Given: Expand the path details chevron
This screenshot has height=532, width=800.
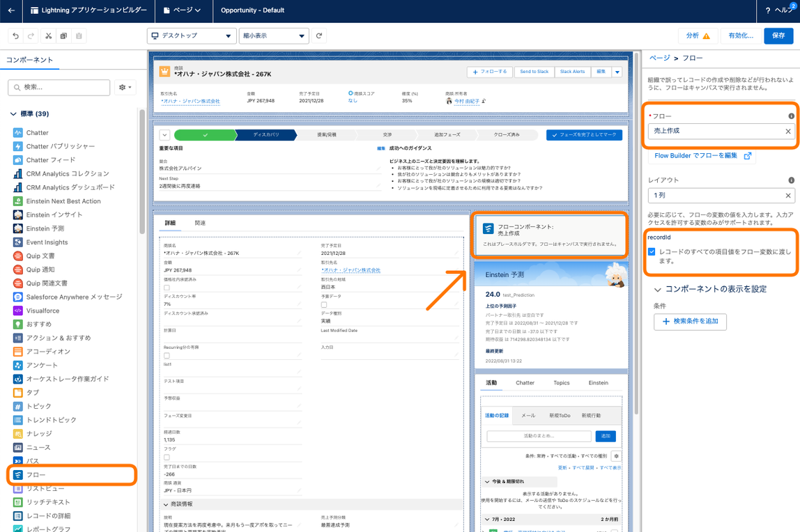Looking at the screenshot, I should point(164,135).
